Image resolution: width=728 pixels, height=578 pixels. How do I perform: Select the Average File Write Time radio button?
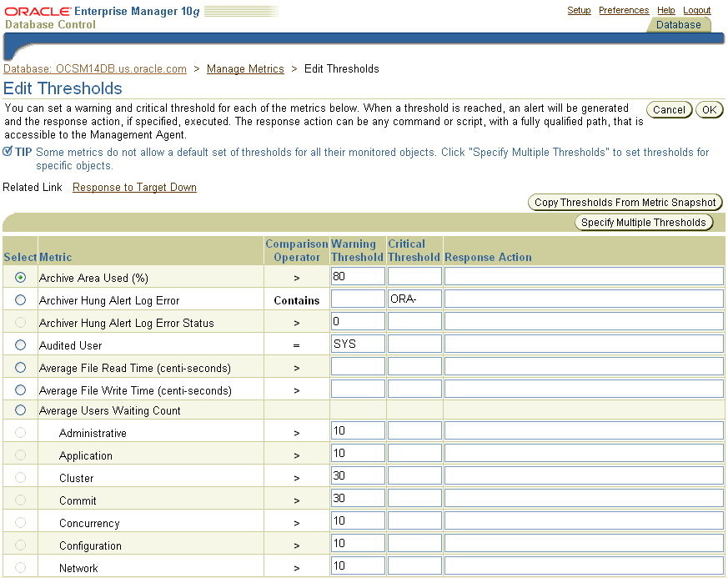(x=19, y=389)
